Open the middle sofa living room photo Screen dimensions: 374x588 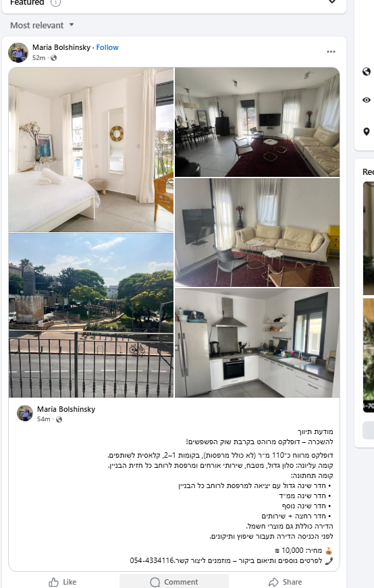pyautogui.click(x=257, y=232)
